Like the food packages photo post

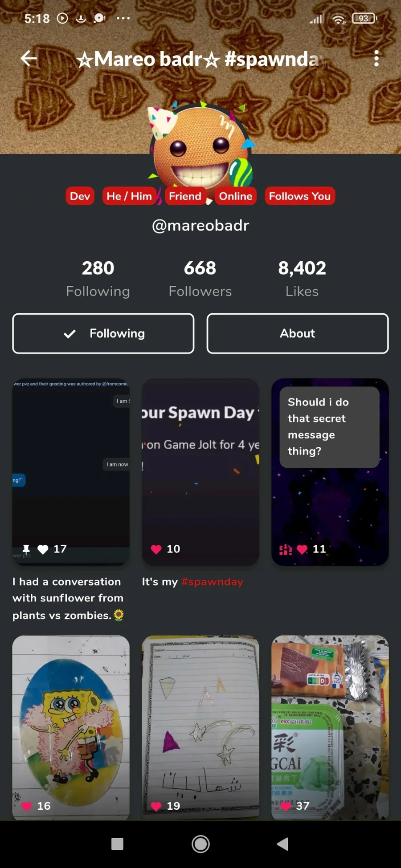tap(286, 806)
